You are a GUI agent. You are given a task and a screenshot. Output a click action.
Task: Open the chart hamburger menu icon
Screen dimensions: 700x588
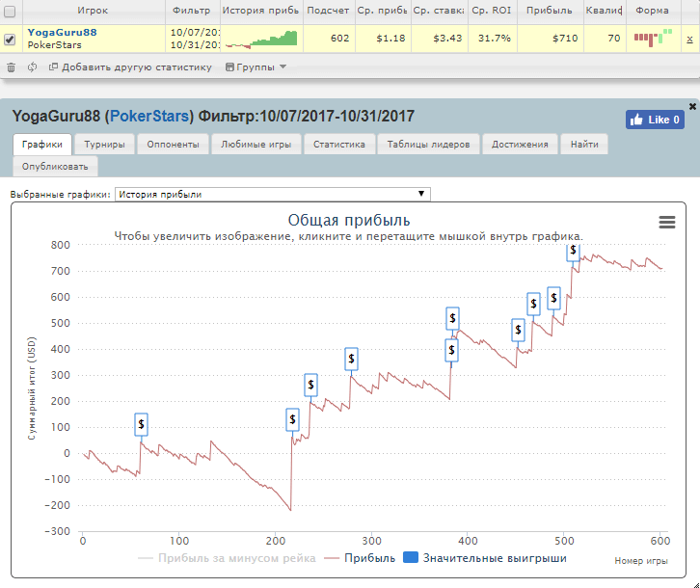click(x=666, y=222)
